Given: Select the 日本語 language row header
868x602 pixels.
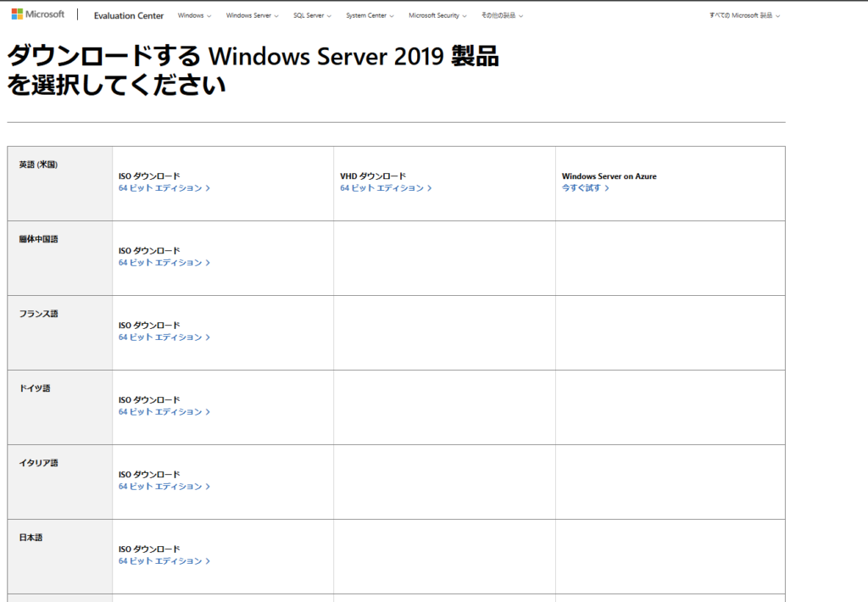Looking at the screenshot, I should point(31,538).
